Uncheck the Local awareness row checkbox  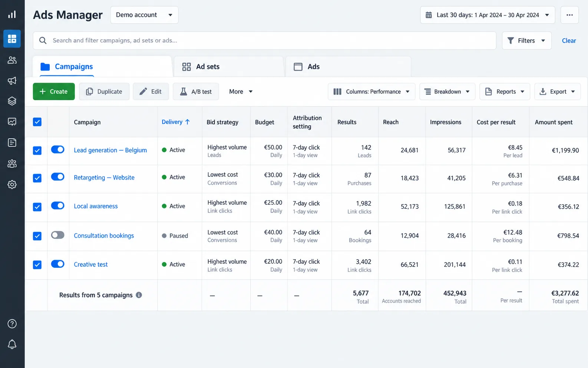[x=37, y=207]
